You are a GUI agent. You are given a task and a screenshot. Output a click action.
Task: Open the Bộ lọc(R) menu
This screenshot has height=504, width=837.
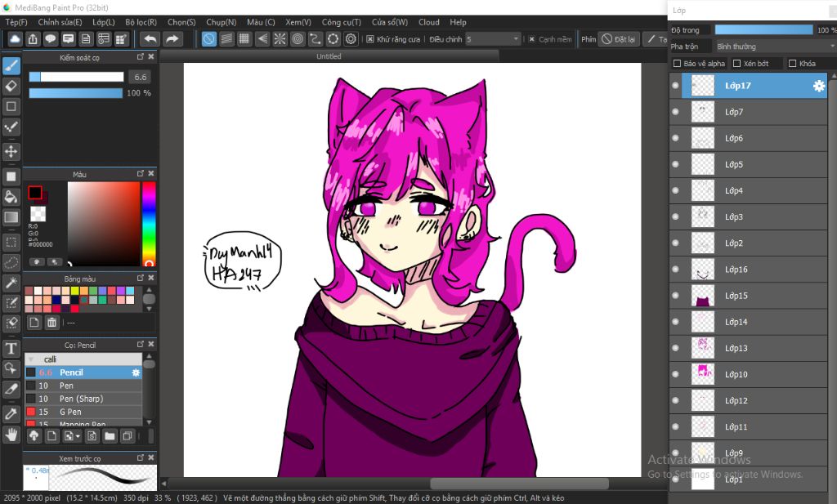(141, 22)
